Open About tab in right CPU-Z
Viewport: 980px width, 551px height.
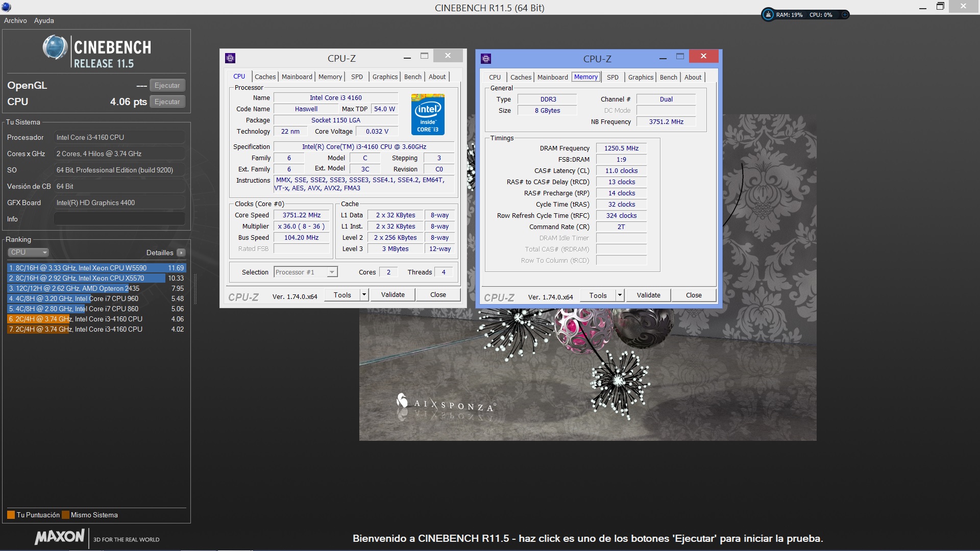click(x=693, y=77)
